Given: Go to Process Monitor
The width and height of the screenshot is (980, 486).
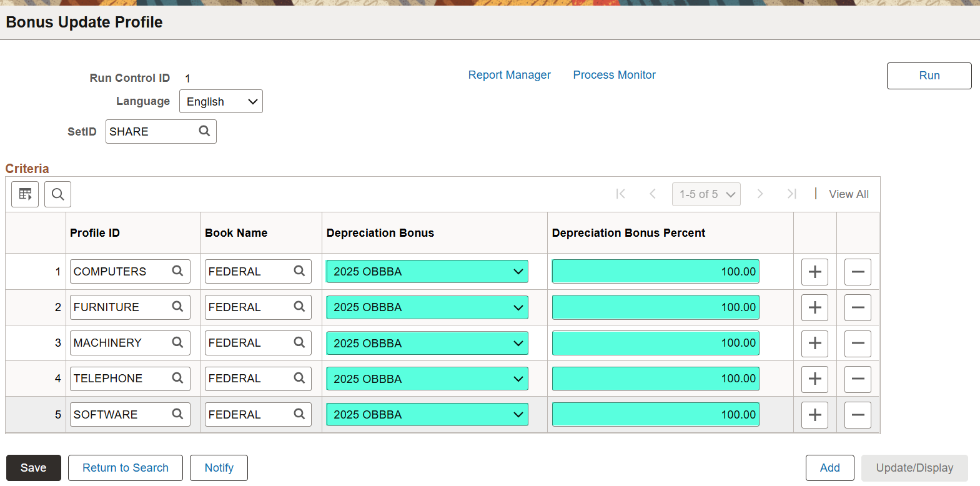Looking at the screenshot, I should point(614,75).
